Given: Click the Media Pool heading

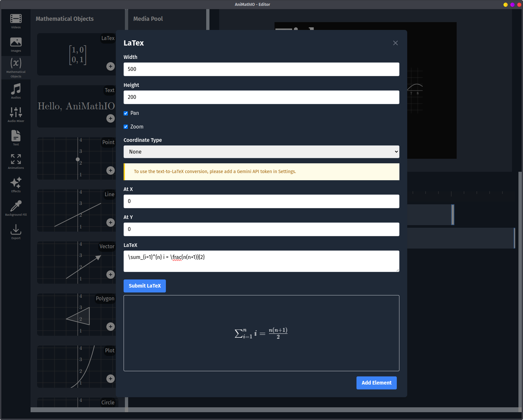Looking at the screenshot, I should click(148, 19).
